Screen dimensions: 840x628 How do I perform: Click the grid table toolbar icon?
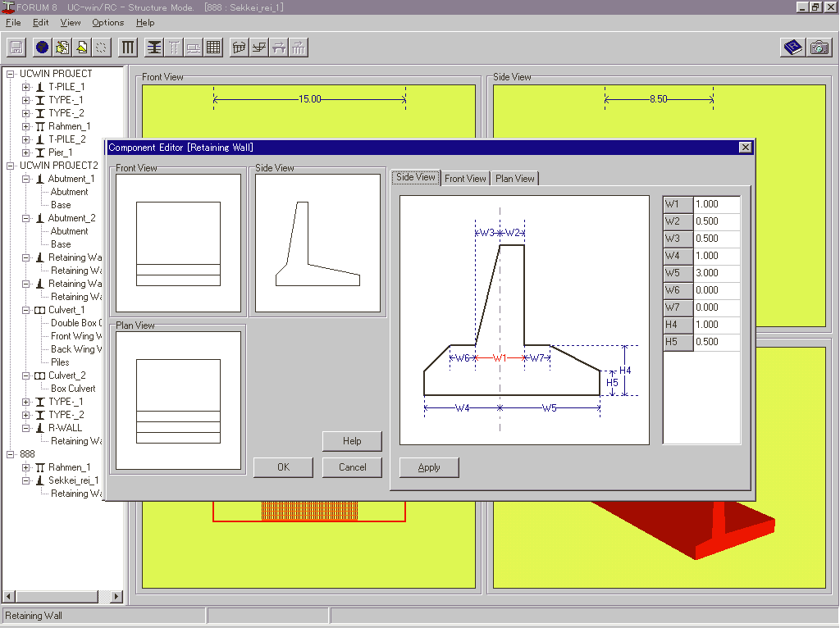pyautogui.click(x=213, y=48)
